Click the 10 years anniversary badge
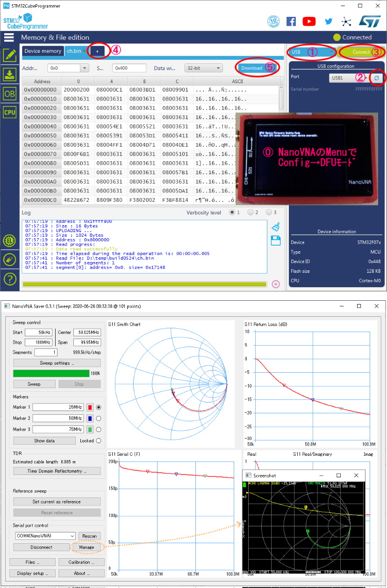 tap(273, 21)
